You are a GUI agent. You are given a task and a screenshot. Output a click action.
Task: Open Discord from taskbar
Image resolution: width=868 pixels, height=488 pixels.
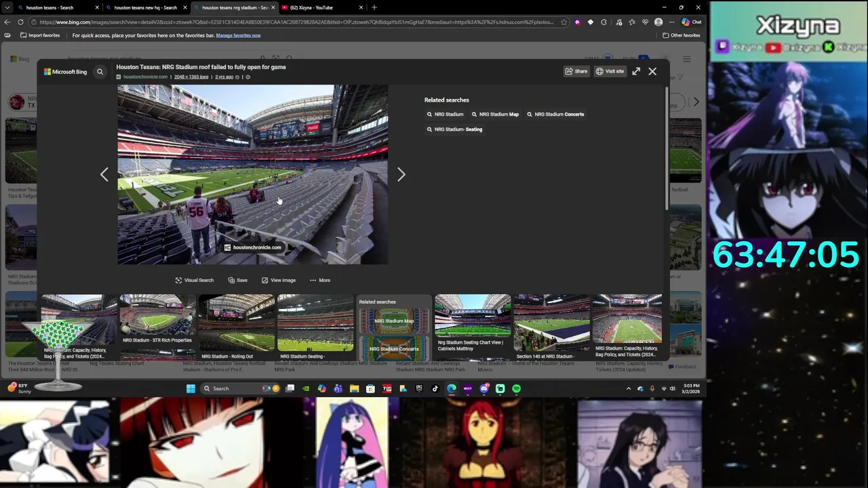point(484,388)
